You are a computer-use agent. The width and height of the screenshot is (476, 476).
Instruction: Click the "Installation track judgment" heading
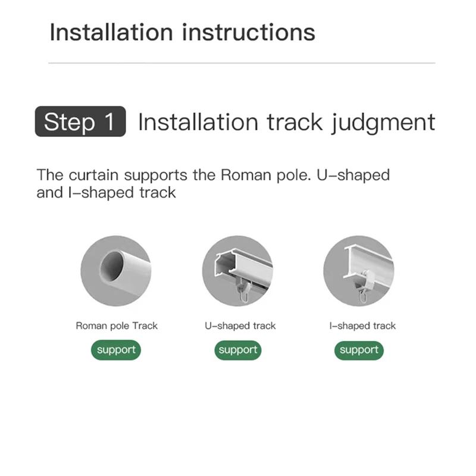pyautogui.click(x=286, y=122)
